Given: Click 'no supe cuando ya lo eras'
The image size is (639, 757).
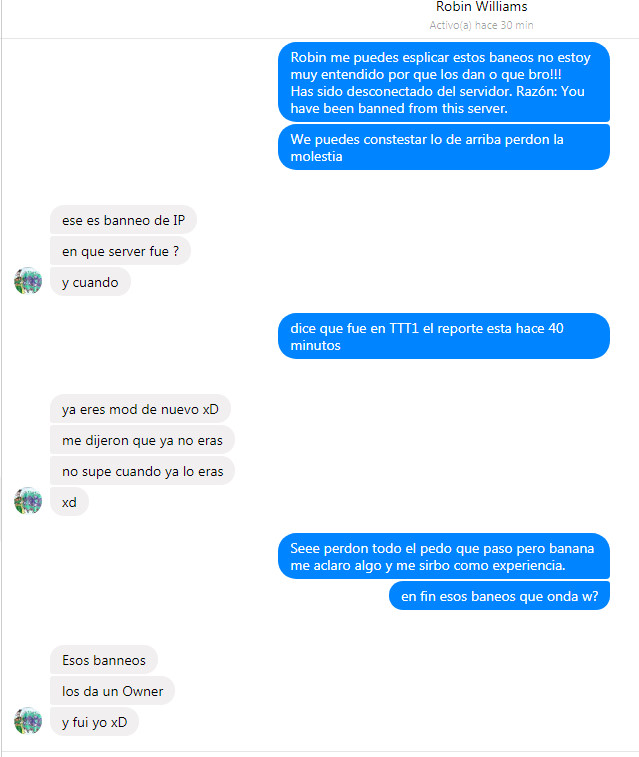Looking at the screenshot, I should click(142, 471).
